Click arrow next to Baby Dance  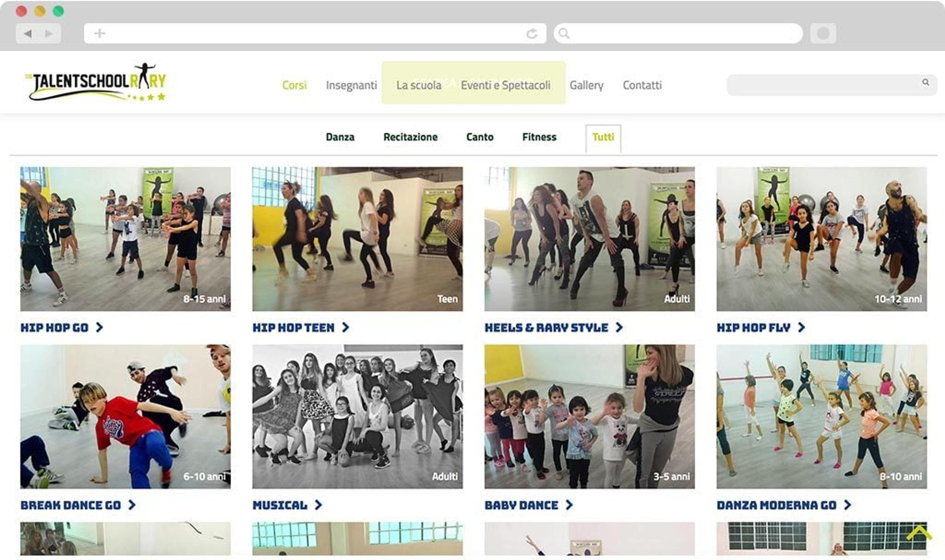(x=569, y=505)
